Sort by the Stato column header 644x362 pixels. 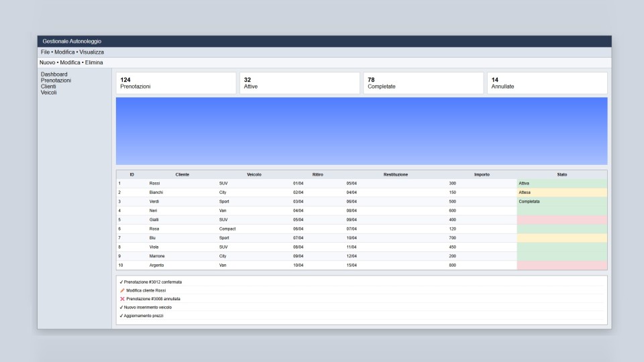562,174
